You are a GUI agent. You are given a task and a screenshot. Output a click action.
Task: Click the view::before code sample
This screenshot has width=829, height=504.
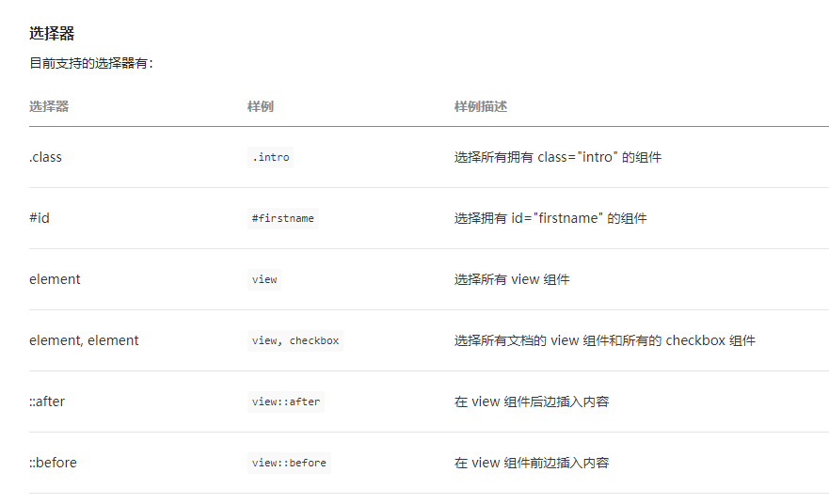pos(289,463)
